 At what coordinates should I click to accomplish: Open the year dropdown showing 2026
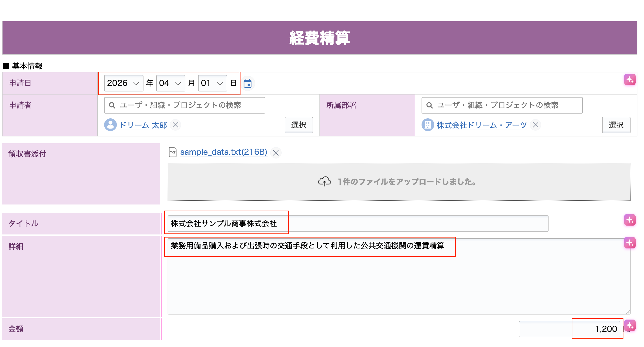click(124, 83)
